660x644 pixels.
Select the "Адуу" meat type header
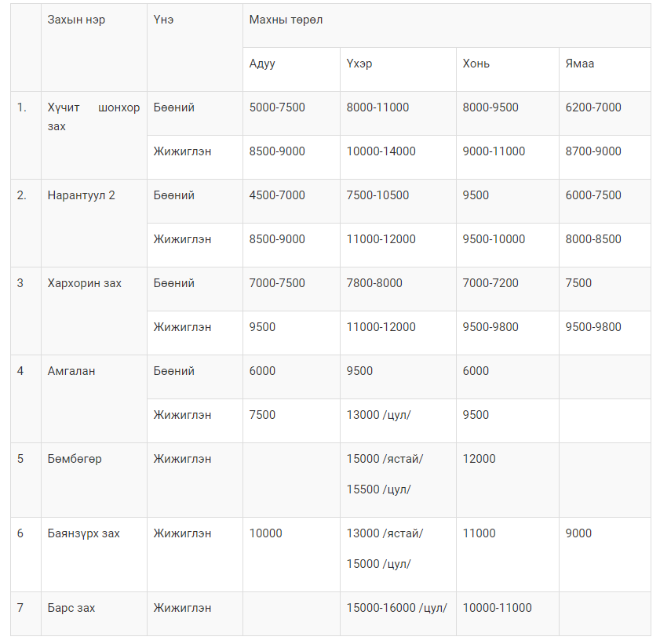(x=262, y=64)
